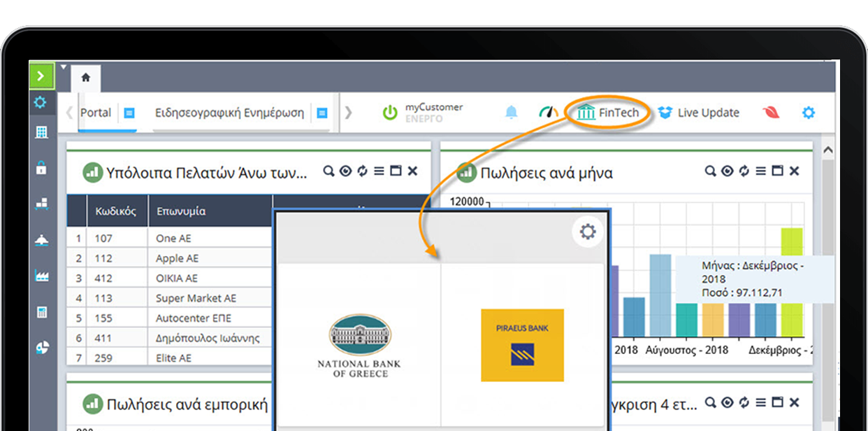Open the hamburger menu on Πωλήσεις ανά μήνα

pos(760,171)
